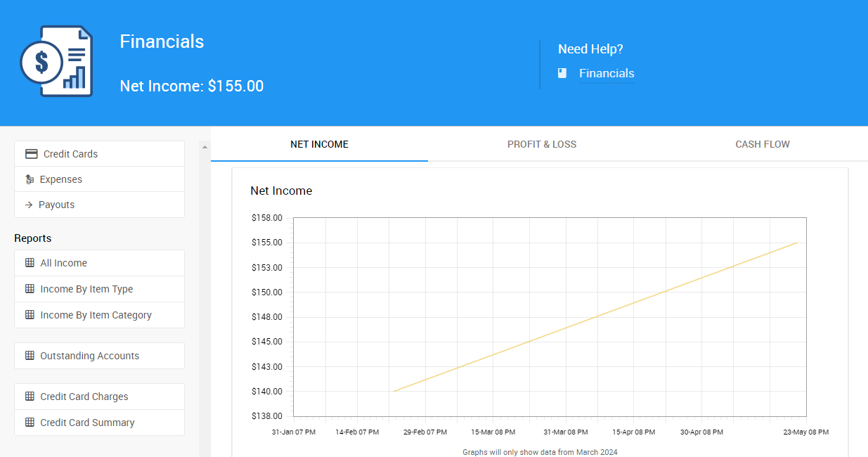Click the Financials dollar document logo icon

[x=56, y=62]
